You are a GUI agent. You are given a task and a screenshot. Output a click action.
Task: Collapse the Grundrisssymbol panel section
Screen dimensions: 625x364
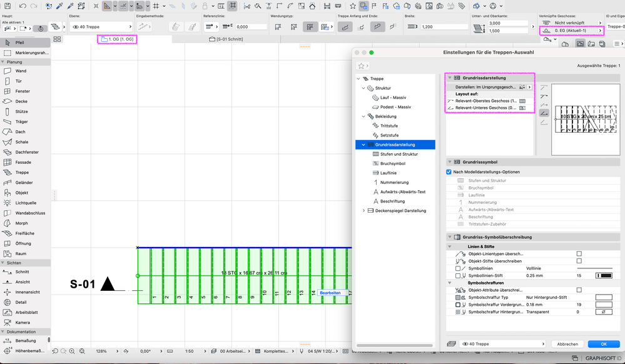(450, 162)
